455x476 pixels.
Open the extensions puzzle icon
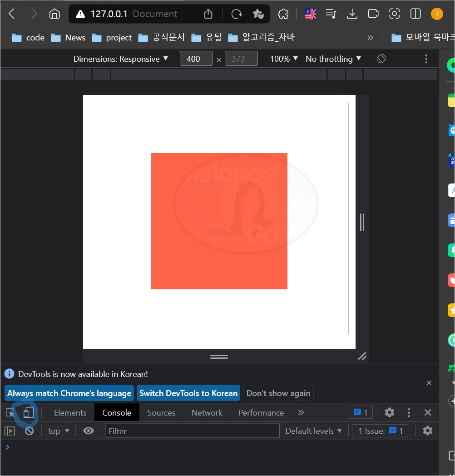click(x=283, y=14)
